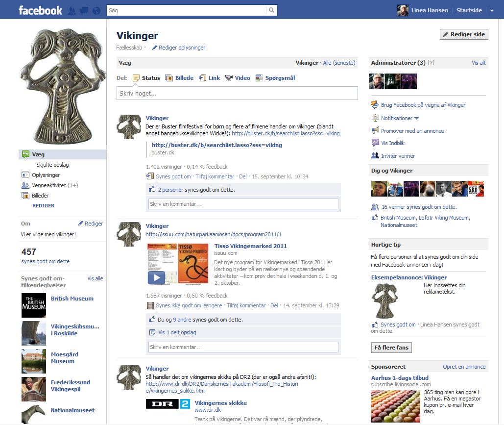Click the Venneaktivitet friends icon
504x425 pixels.
25,185
